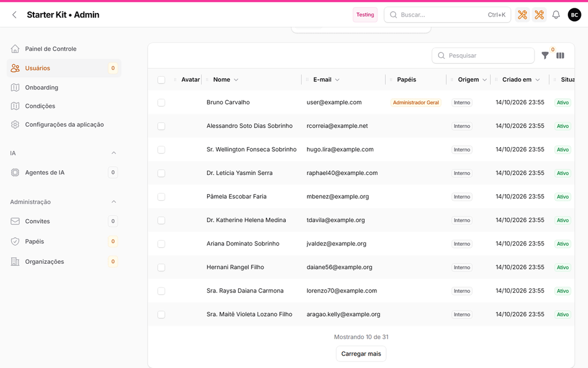Image resolution: width=588 pixels, height=368 pixels.
Task: Focus the global Buscar search box
Action: tap(447, 15)
